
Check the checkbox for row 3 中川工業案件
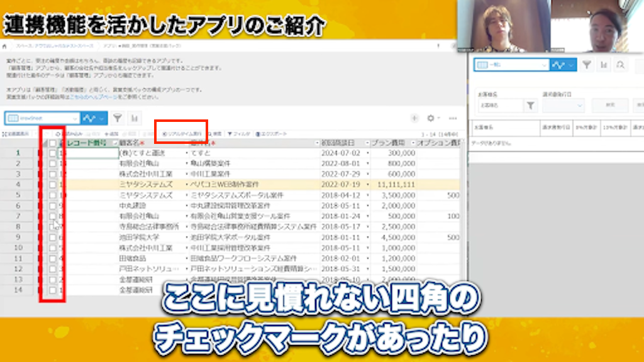point(52,174)
